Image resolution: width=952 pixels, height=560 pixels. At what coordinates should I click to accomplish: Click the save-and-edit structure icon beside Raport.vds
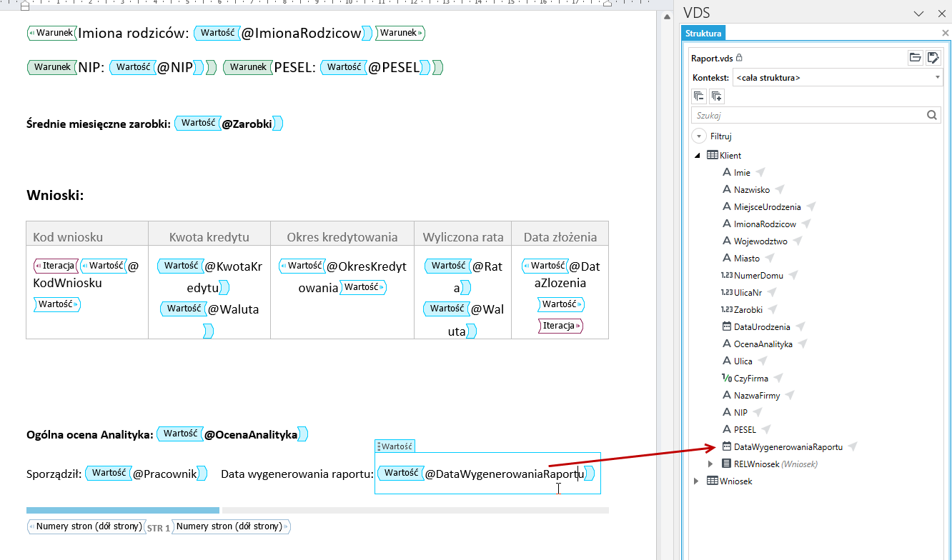(x=933, y=58)
